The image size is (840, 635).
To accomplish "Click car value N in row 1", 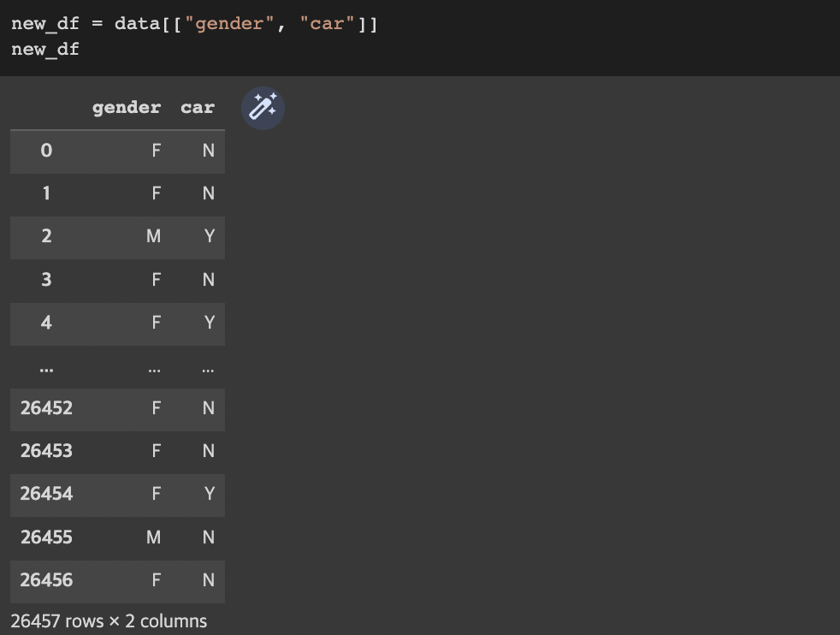I will (209, 193).
